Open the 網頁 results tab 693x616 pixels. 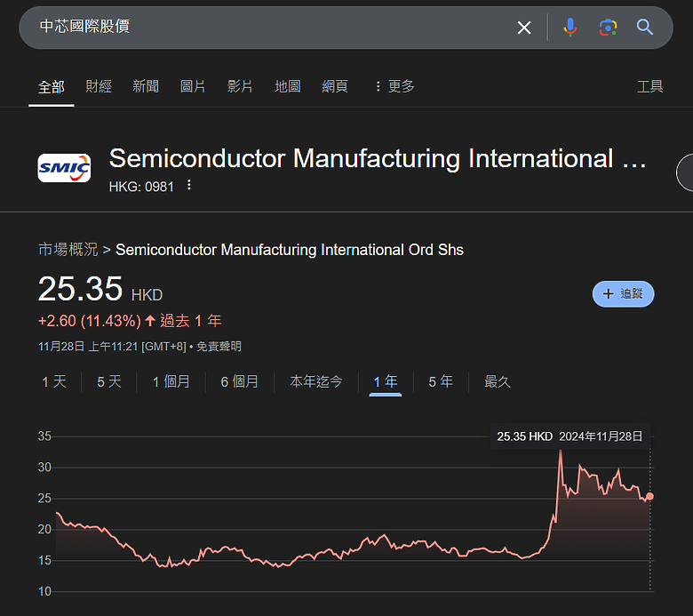click(x=335, y=86)
